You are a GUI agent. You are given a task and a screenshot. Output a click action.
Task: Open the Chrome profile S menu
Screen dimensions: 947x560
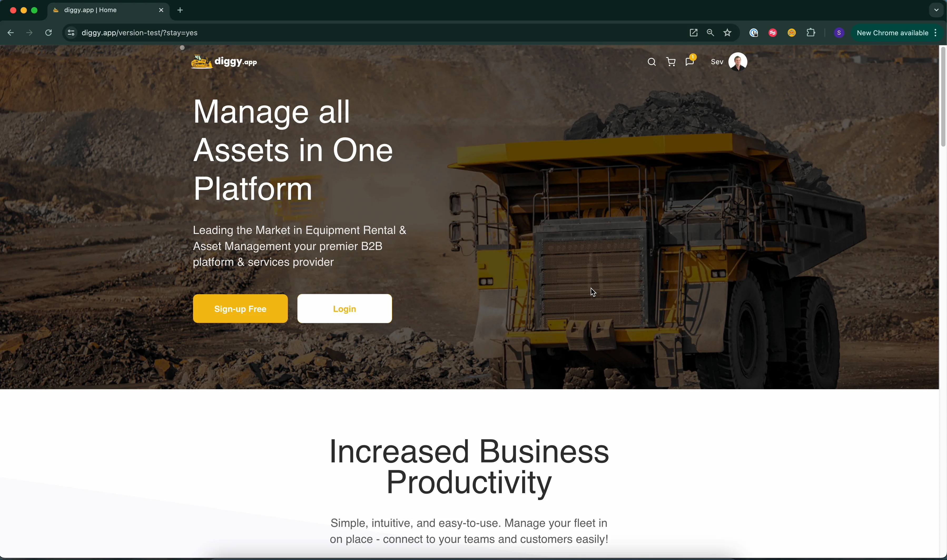click(x=839, y=33)
